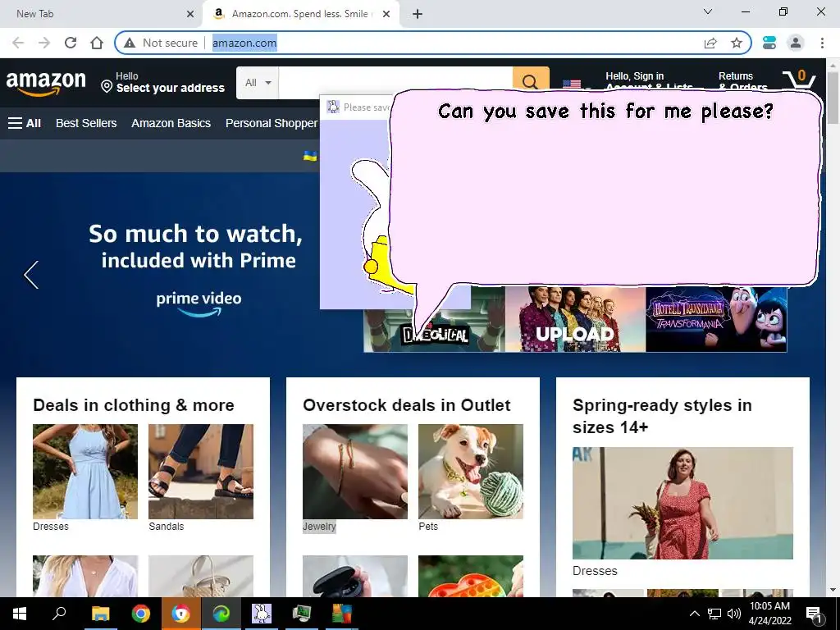Open the Chrome profile avatar

pos(796,43)
